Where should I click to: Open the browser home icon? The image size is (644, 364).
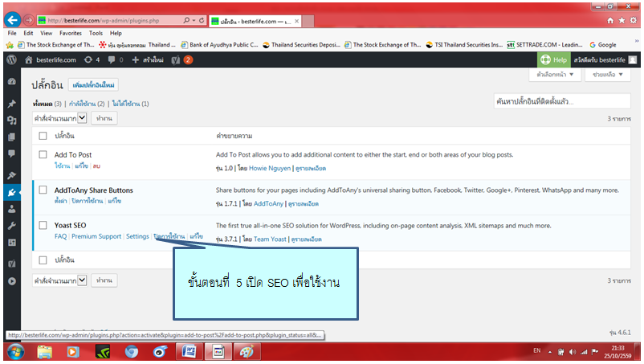(x=610, y=21)
